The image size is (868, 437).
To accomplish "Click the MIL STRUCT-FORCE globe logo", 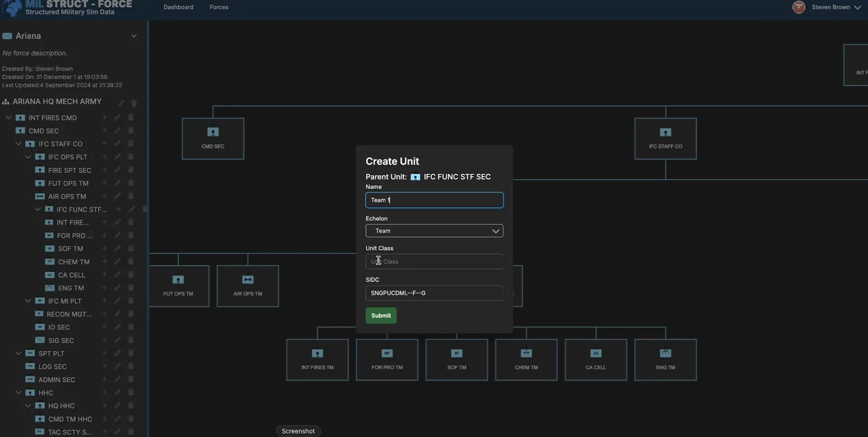I will [12, 9].
